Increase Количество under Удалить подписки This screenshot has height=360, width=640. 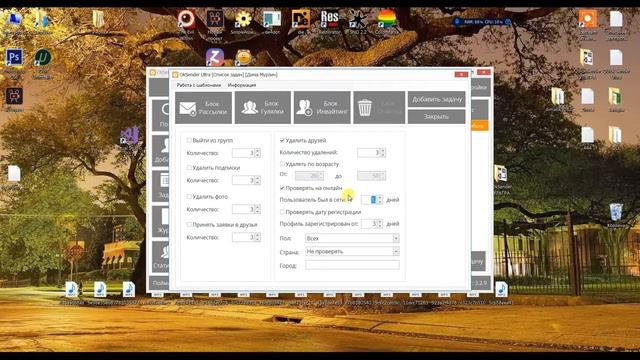coord(258,178)
